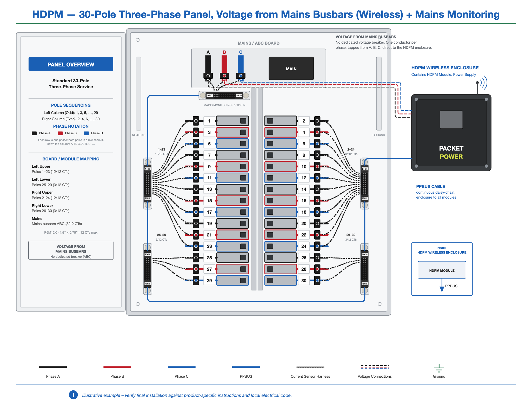
Task: Click the NEUTRAL bar label
Action: pos(138,135)
